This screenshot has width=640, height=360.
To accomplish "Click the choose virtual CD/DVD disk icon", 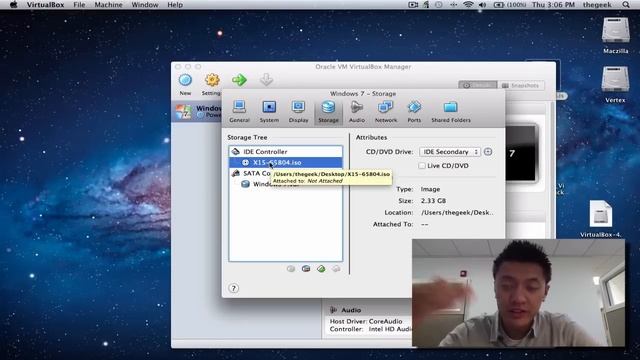I will click(x=488, y=152).
